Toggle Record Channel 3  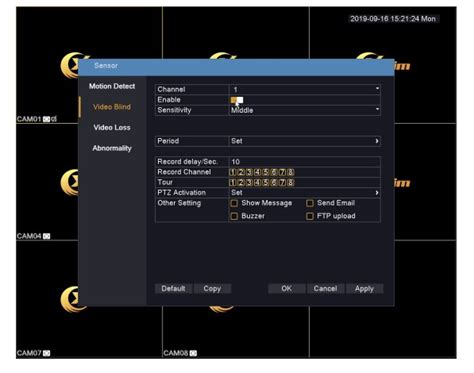[x=249, y=172]
